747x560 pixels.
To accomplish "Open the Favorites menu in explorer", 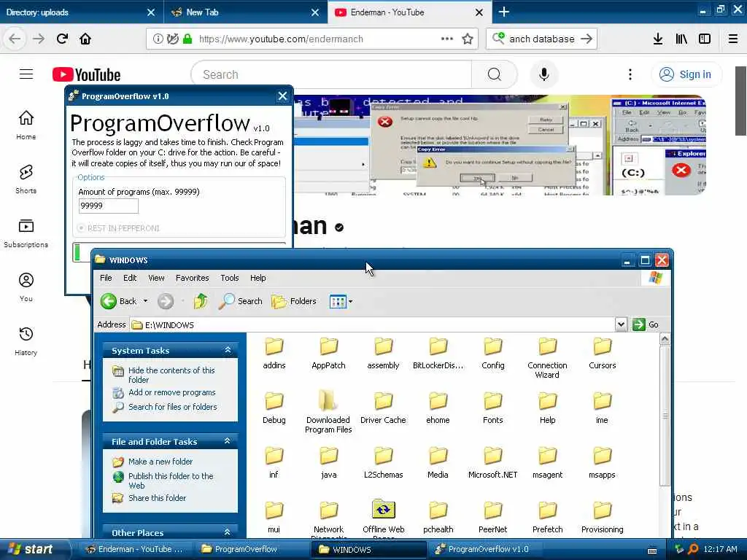I will click(192, 278).
